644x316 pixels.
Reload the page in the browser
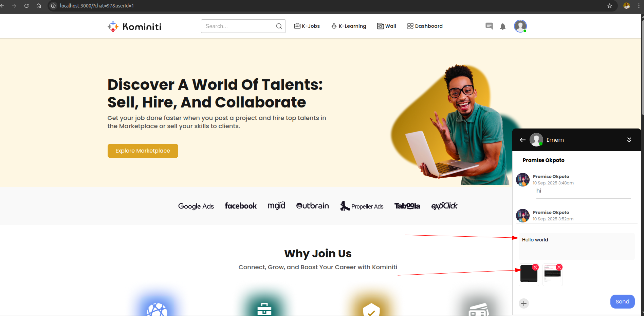click(26, 6)
